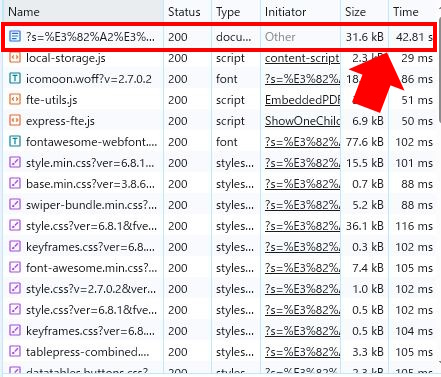Image resolution: width=441 pixels, height=377 pixels.
Task: Select the style.css?v=2.7.0.2&ver request
Action: point(91,289)
